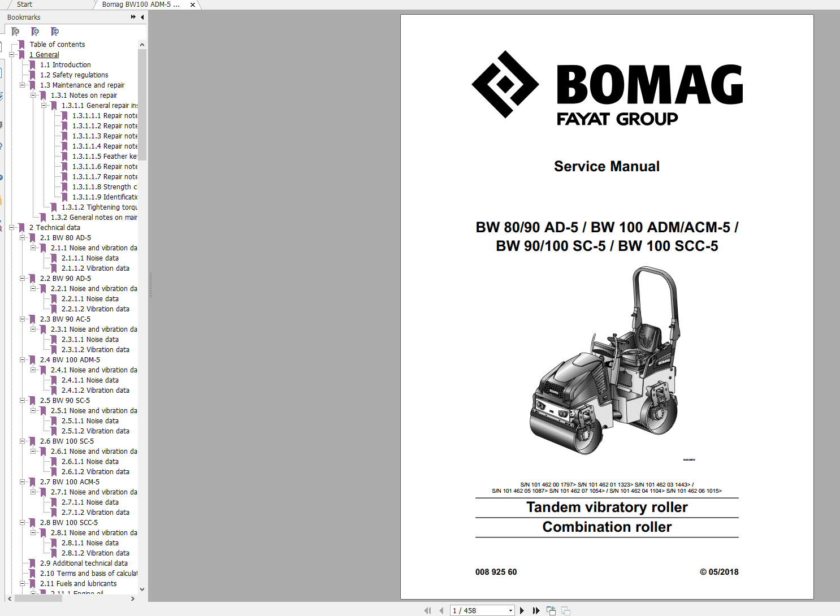
Task: Select the 2.9 Additional technical data bookmark
Action: click(x=84, y=563)
